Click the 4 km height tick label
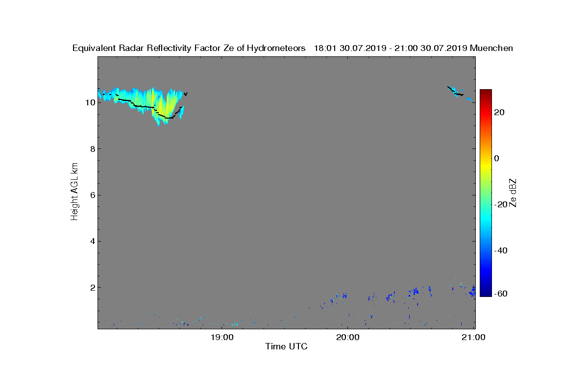 [92, 241]
